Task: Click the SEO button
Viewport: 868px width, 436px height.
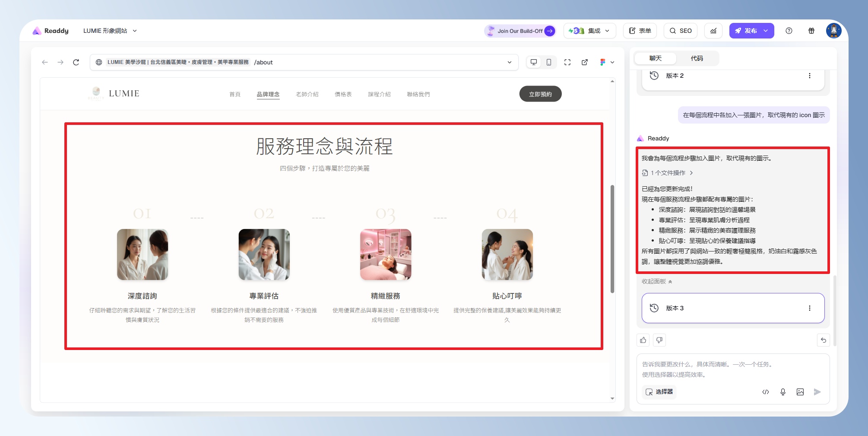Action: [681, 31]
